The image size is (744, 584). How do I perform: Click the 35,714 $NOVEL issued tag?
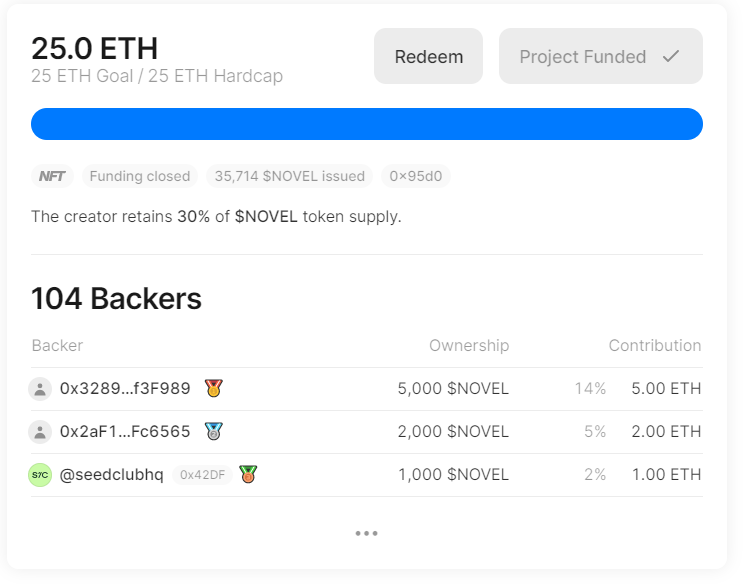pyautogui.click(x=290, y=177)
